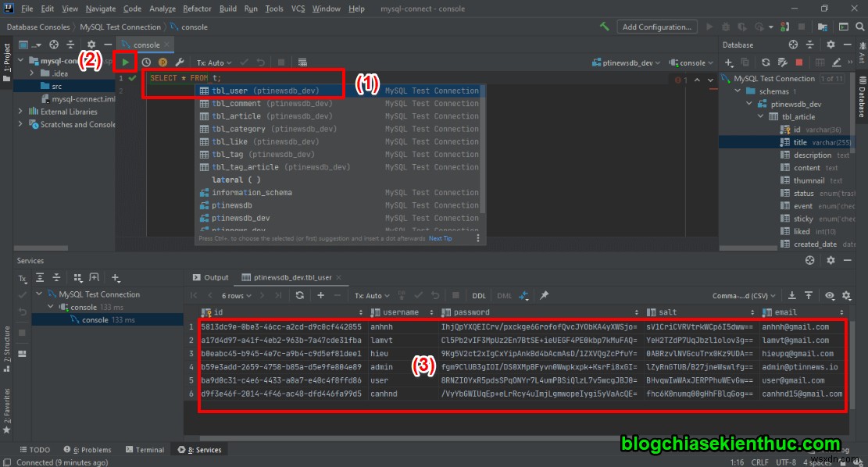Screen dimensions: 868x467
Task: Pin the ptinewsdb_dev.tbl_user results tab
Action: [x=544, y=294]
